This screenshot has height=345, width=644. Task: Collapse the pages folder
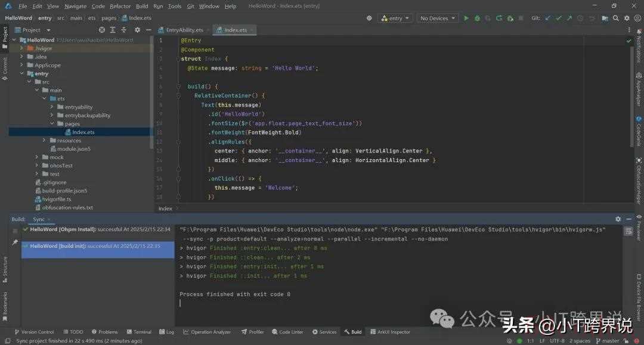click(x=52, y=123)
